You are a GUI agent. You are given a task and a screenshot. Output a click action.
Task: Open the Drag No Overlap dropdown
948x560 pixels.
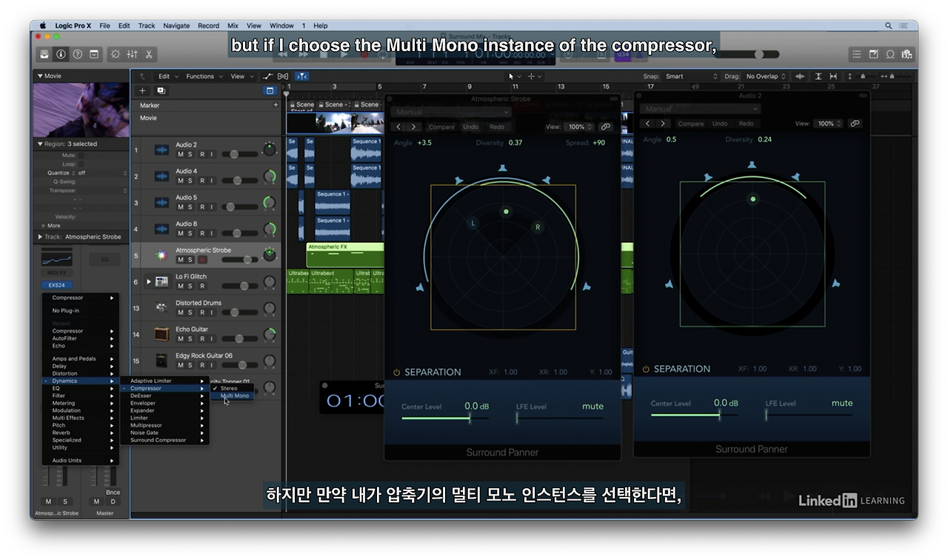(765, 76)
